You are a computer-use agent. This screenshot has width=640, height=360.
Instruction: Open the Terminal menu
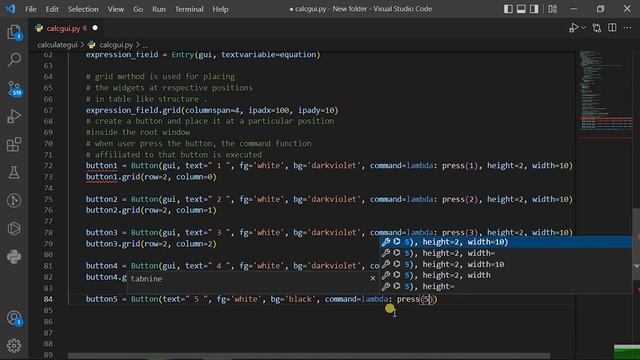pos(189,9)
